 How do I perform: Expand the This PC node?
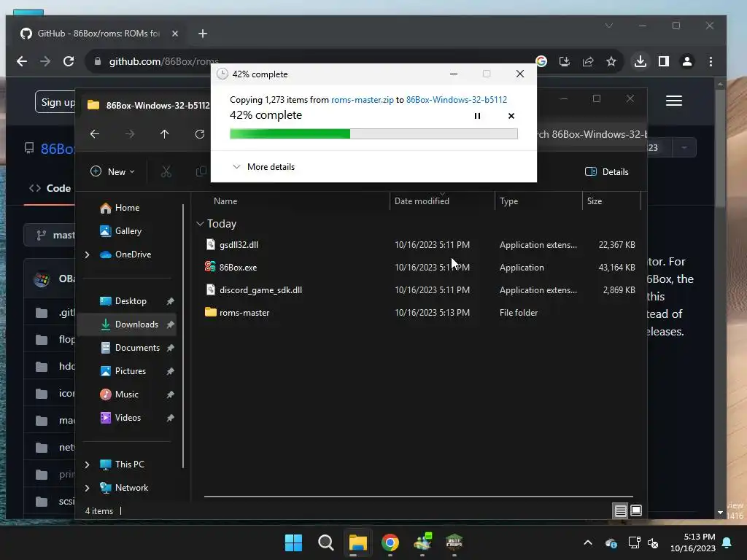[88, 464]
